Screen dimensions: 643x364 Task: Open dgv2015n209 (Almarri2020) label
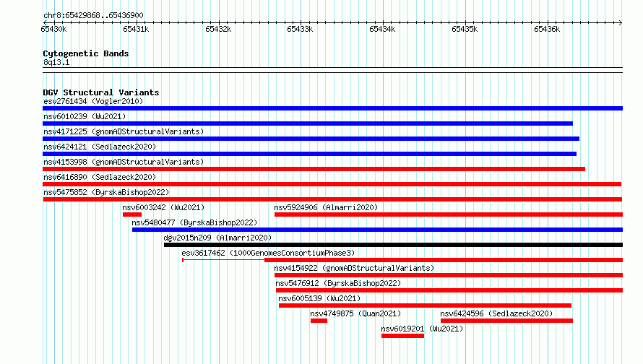point(217,238)
